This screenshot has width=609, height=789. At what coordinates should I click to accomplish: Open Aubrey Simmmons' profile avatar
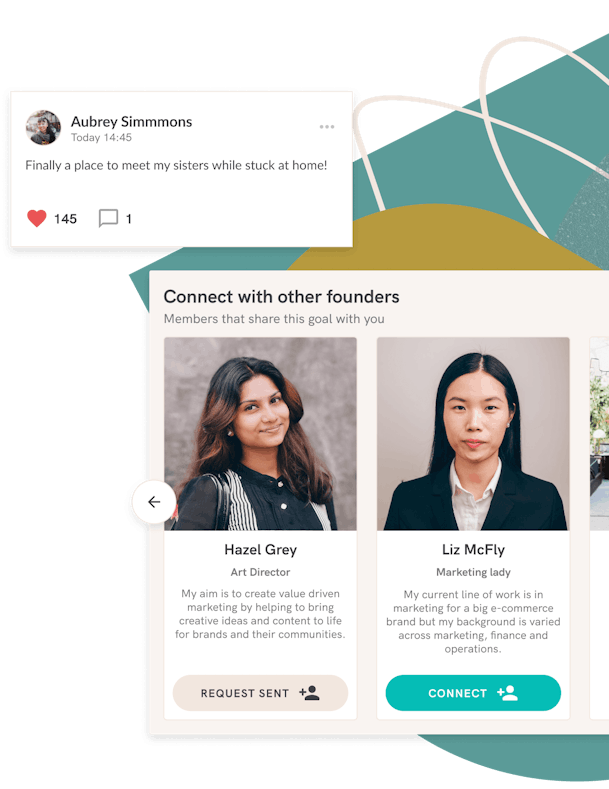pos(43,128)
